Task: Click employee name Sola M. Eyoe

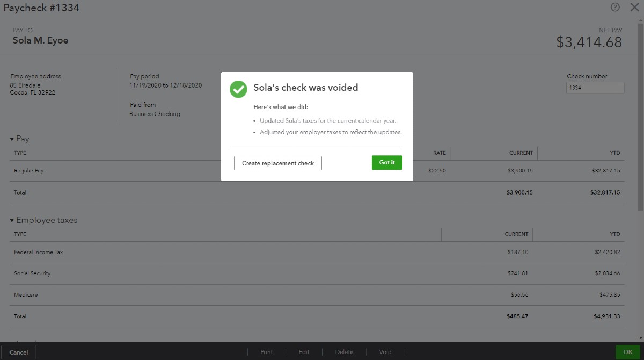Action: tap(41, 40)
